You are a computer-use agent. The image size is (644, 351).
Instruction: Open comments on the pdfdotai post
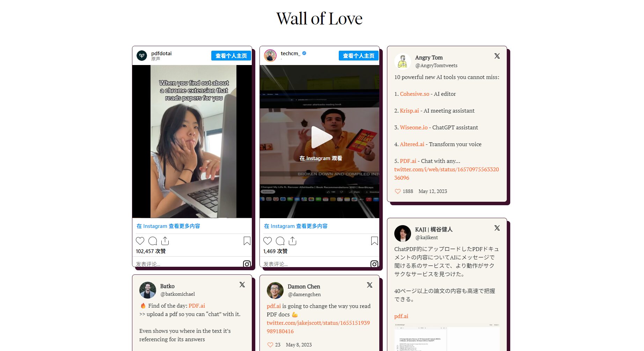click(153, 241)
